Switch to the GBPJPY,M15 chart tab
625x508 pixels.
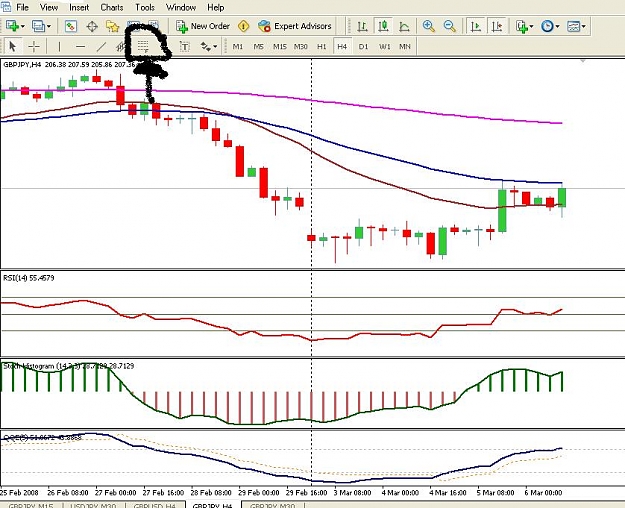pos(31,505)
